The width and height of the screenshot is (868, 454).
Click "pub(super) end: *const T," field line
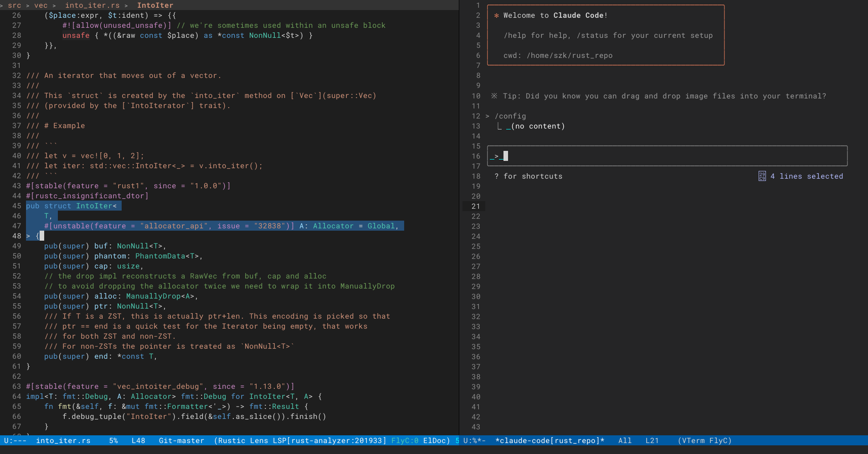[101, 356]
